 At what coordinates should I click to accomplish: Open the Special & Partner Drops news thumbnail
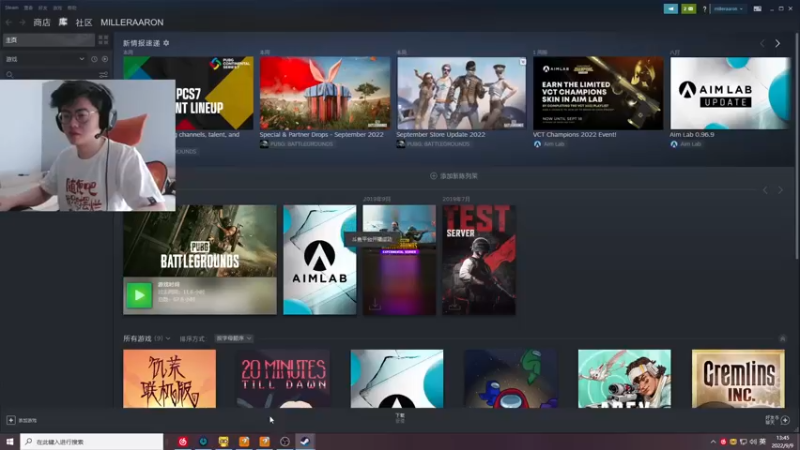point(325,93)
